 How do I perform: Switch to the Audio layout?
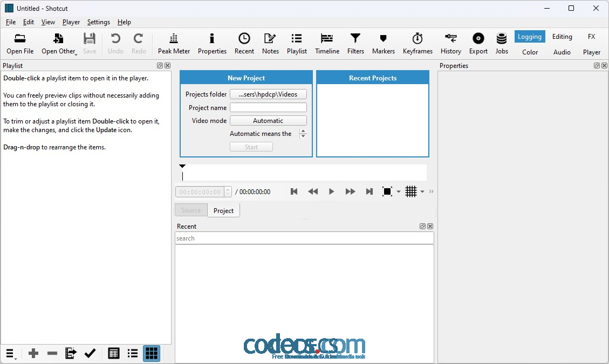[x=562, y=52]
